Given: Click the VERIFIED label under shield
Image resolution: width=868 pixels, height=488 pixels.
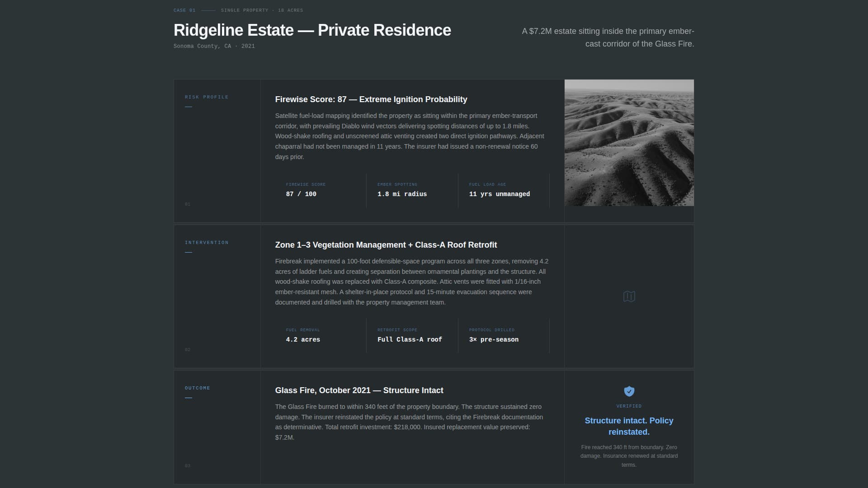Looking at the screenshot, I should [x=629, y=406].
